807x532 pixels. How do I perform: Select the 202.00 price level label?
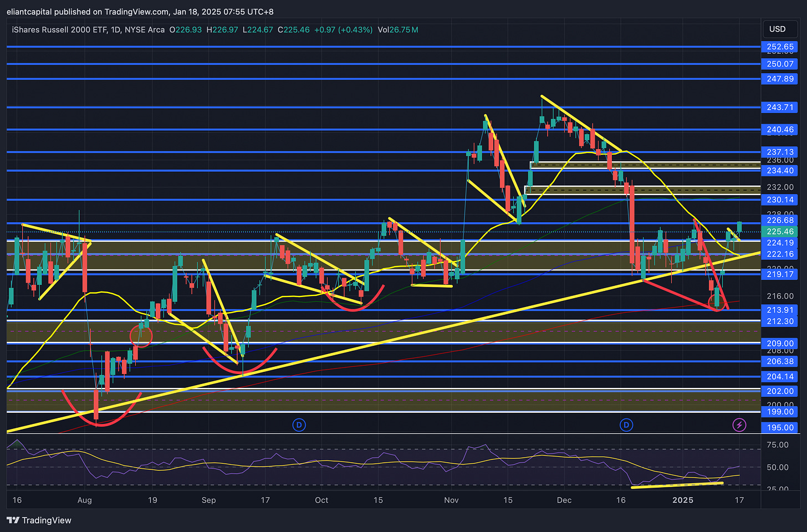[x=780, y=391]
